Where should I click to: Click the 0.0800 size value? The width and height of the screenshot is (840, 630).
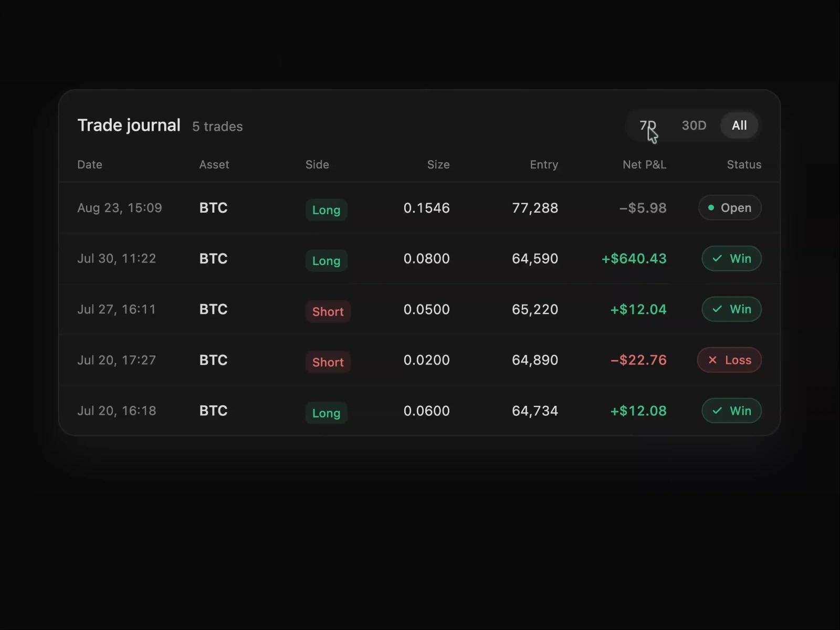tap(427, 258)
